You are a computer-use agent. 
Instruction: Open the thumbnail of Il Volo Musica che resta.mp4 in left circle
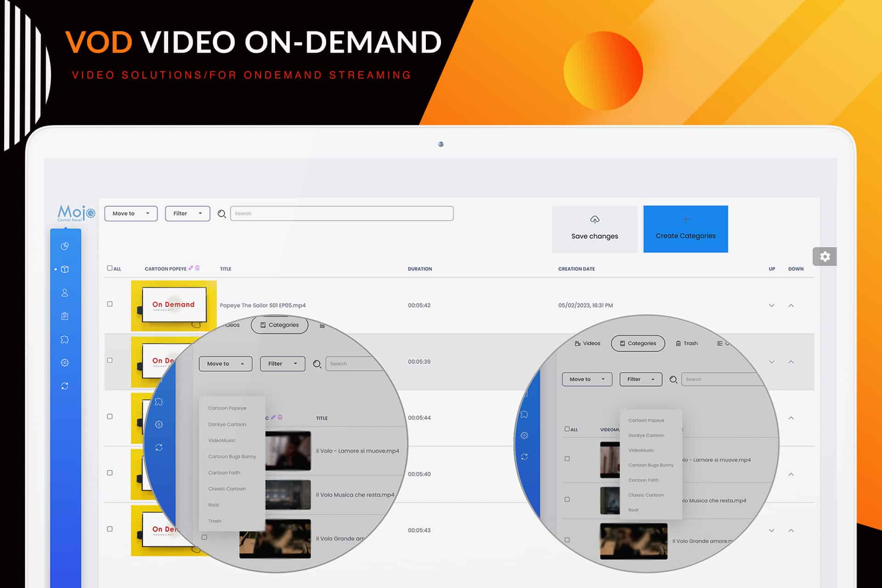[x=288, y=495]
